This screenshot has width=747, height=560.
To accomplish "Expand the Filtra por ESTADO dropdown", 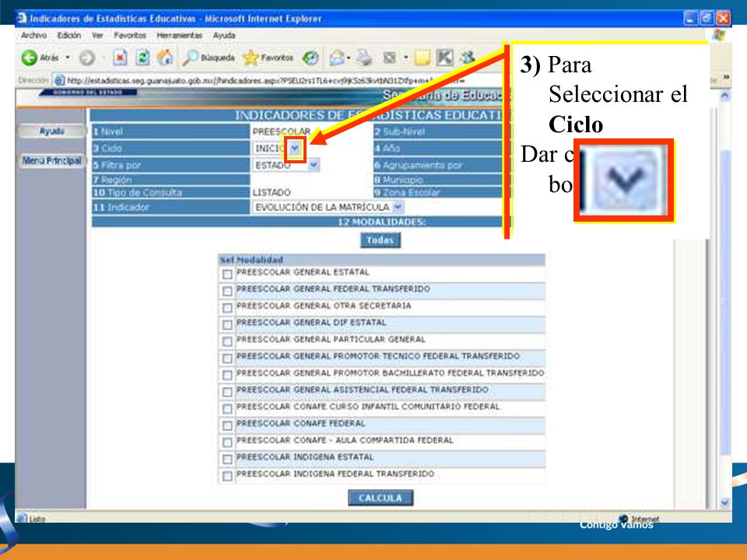I will 314,165.
